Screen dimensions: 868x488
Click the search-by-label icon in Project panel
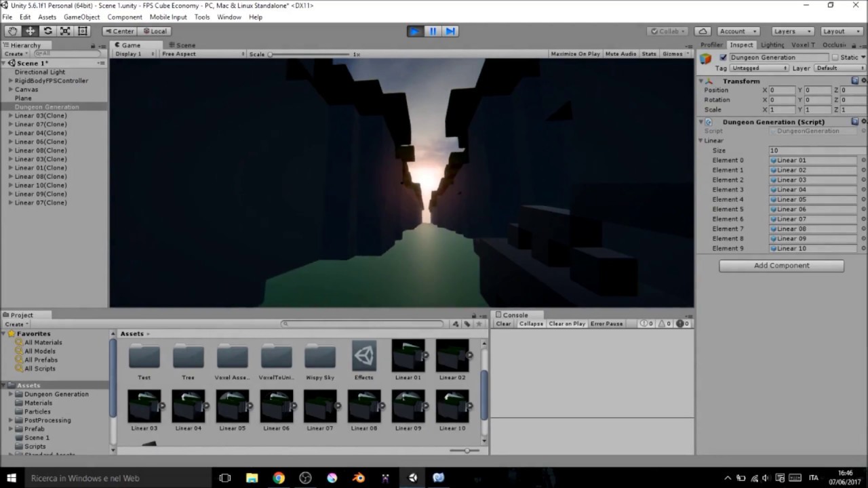(467, 324)
